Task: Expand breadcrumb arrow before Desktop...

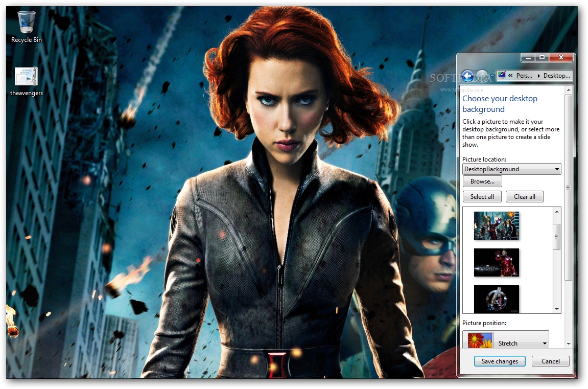Action: tap(538, 76)
